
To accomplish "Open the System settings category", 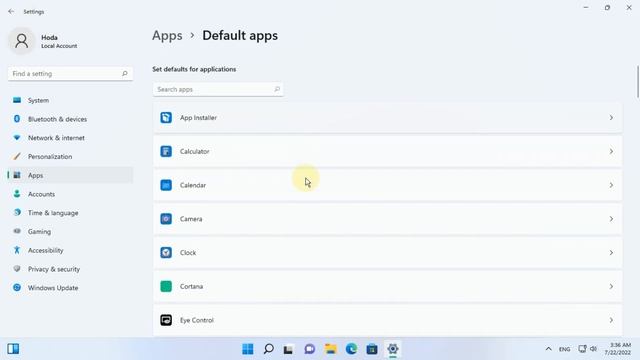I will pos(70,100).
